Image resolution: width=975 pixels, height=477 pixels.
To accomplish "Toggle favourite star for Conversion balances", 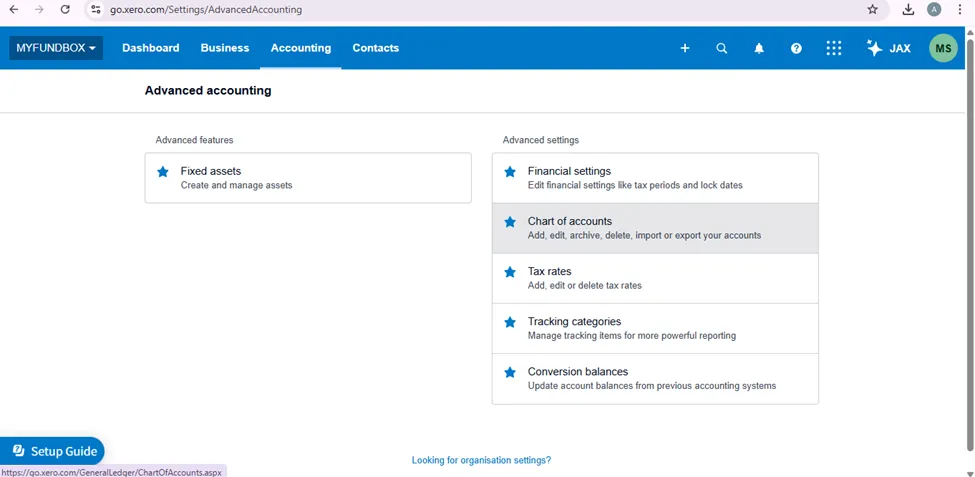I will pos(510,372).
